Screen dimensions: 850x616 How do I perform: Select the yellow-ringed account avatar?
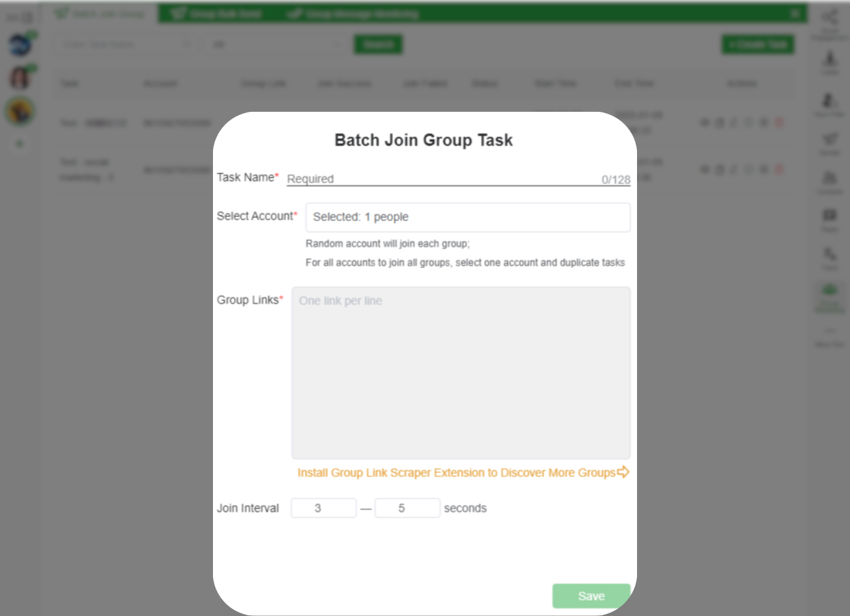pyautogui.click(x=20, y=110)
